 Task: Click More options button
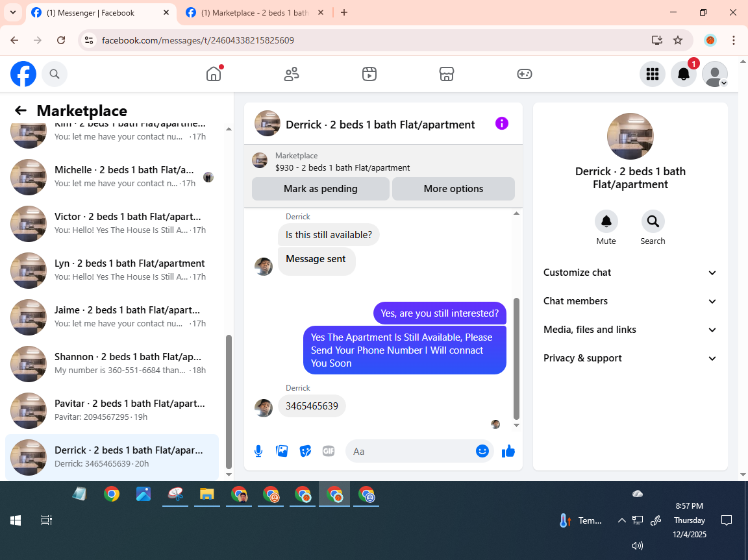tap(453, 189)
